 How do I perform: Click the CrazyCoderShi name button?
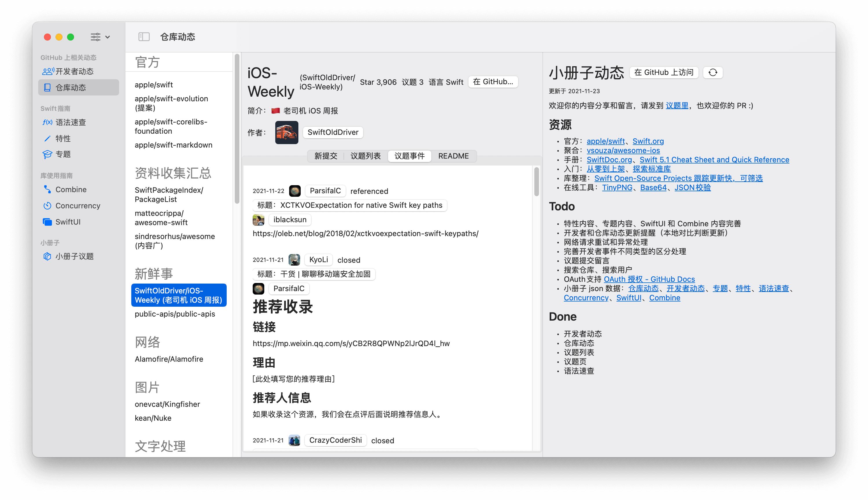[335, 440]
